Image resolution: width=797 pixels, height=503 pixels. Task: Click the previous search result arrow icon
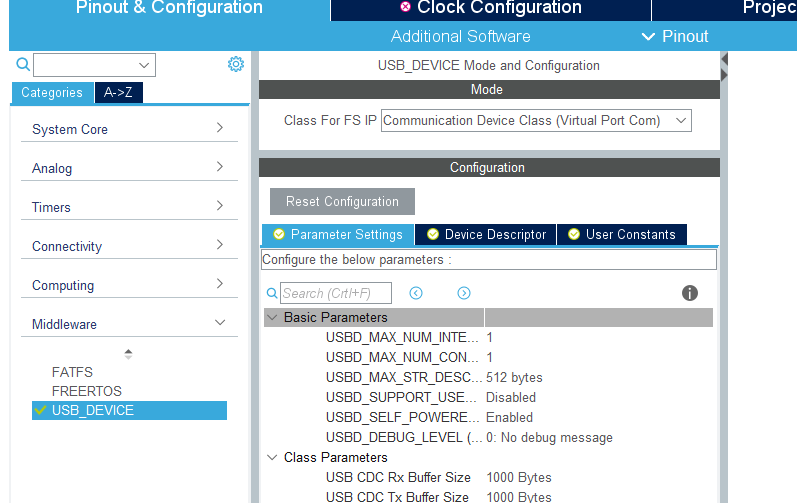click(416, 293)
